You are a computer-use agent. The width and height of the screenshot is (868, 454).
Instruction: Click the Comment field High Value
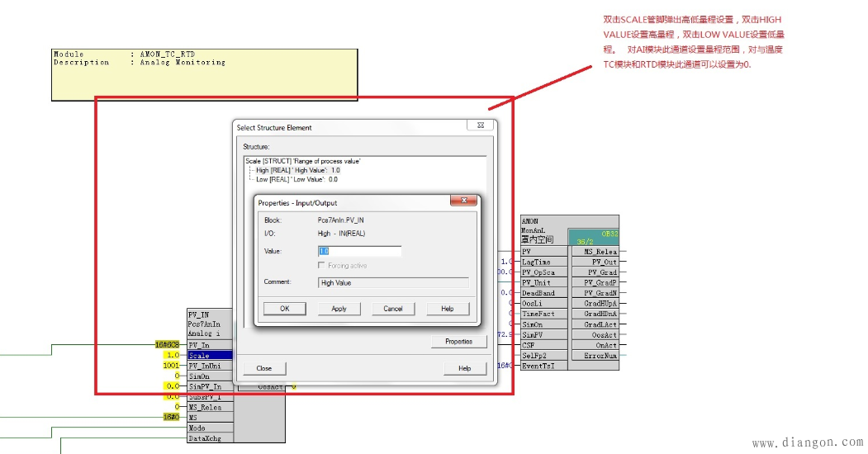393,282
